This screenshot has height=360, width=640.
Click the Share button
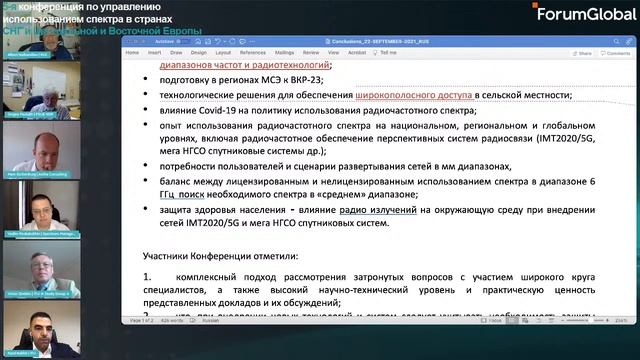pos(582,53)
